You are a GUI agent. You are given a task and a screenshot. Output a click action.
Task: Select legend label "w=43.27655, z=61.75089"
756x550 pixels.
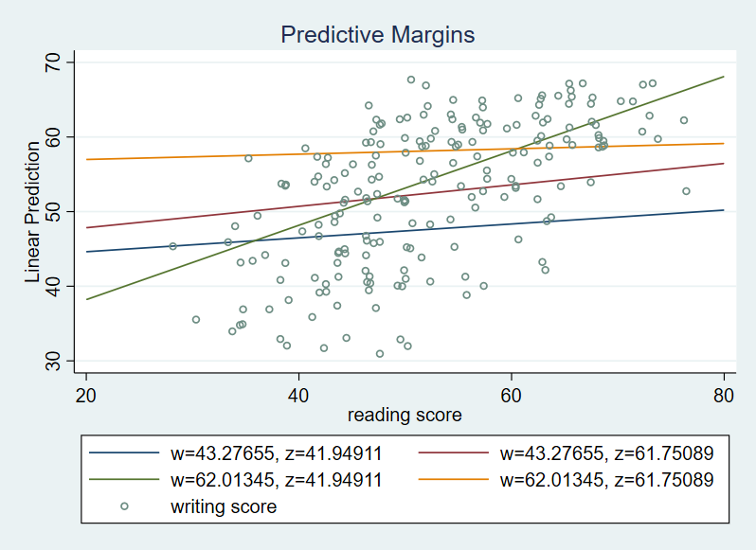(x=606, y=453)
